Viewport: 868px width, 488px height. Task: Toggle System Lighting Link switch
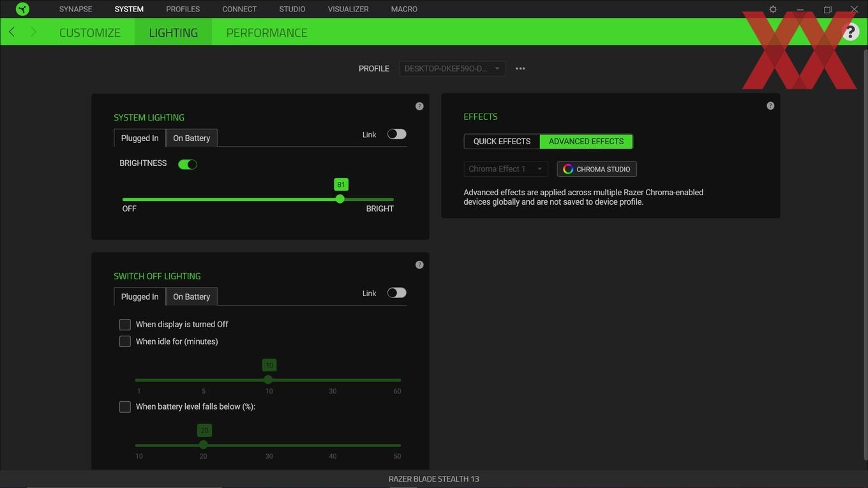396,134
